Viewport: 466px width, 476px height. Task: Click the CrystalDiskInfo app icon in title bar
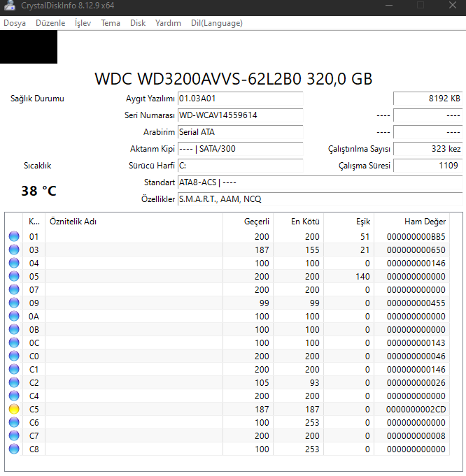coord(8,6)
